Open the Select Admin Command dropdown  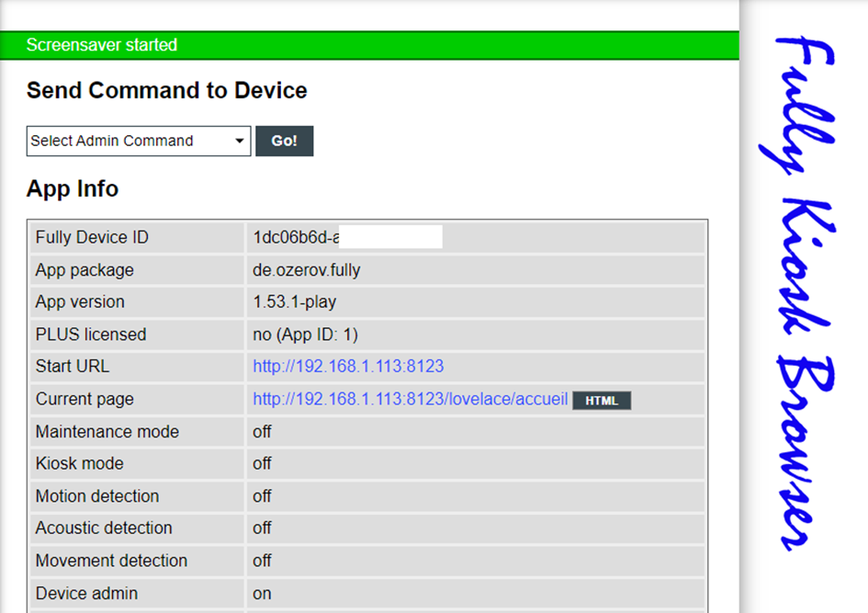[x=139, y=142]
